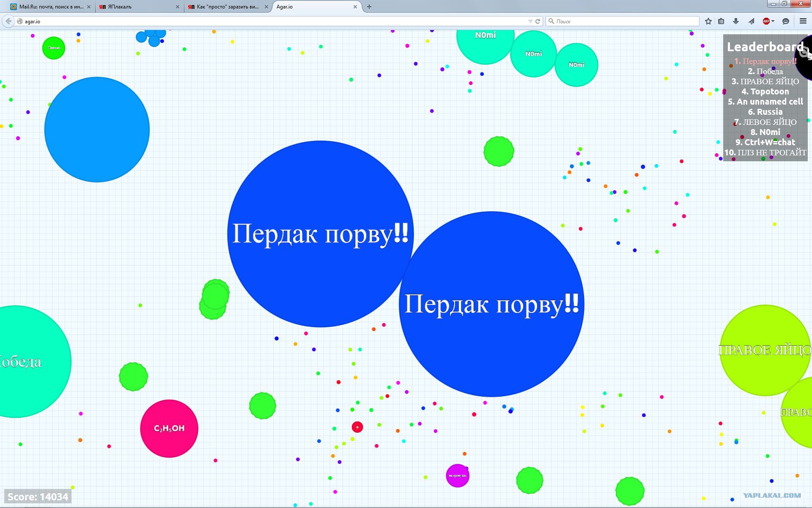Click the Adblock Plus ABP icon
The image size is (812, 508).
point(766,21)
